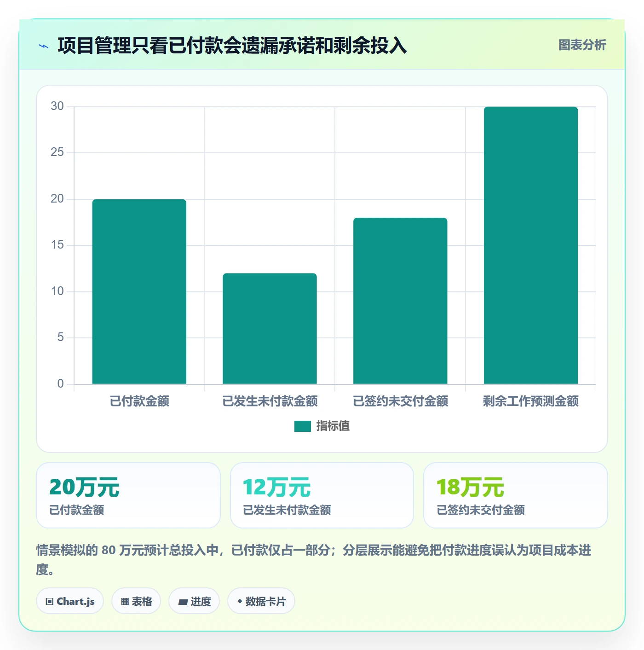Screen dimensions: 644x650
Task: Click the y-axis value 30
Action: [x=57, y=106]
